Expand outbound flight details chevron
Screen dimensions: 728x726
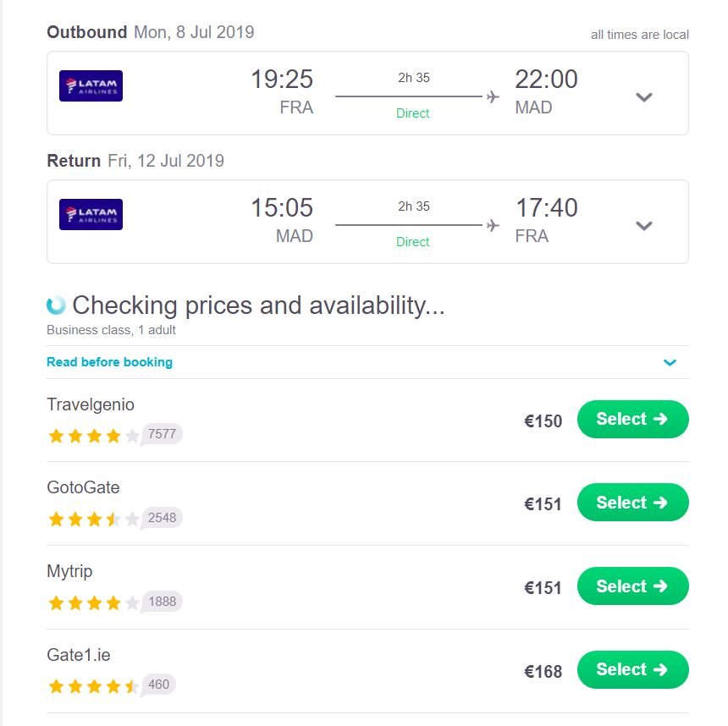pyautogui.click(x=644, y=96)
